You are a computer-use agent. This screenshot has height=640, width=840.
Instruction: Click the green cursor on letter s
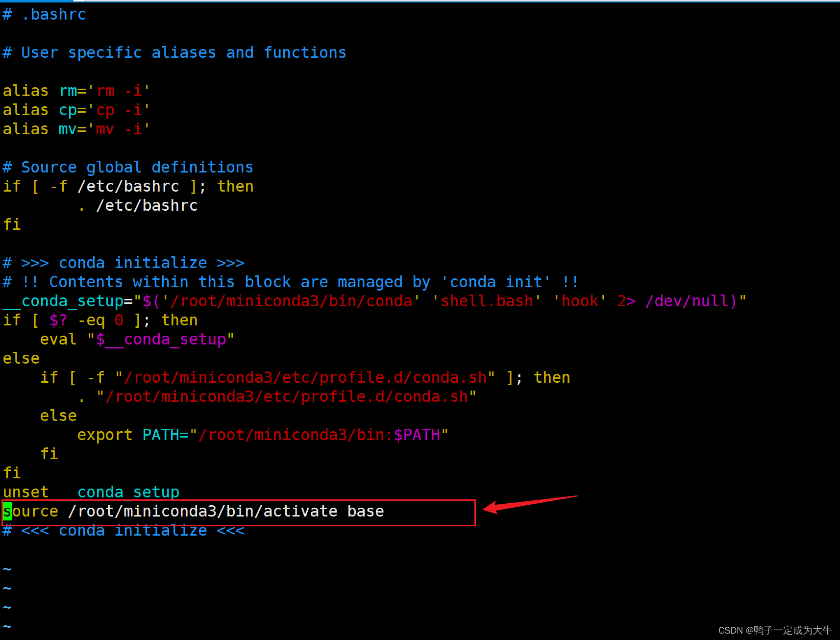[x=6, y=511]
